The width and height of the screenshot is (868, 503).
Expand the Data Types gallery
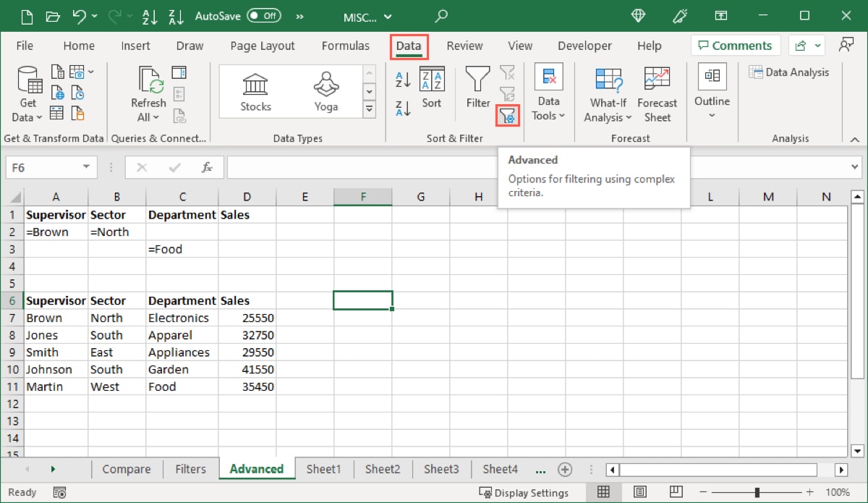(369, 109)
